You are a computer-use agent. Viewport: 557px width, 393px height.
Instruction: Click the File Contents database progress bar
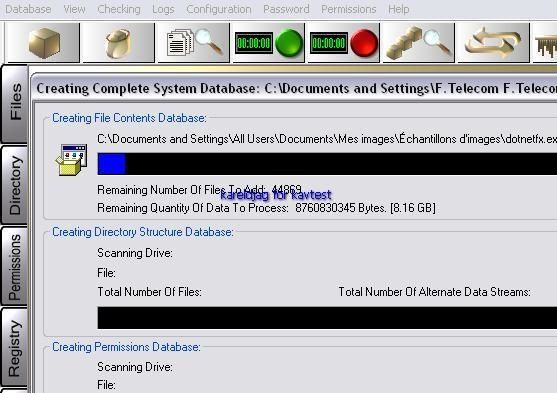pyautogui.click(x=327, y=164)
